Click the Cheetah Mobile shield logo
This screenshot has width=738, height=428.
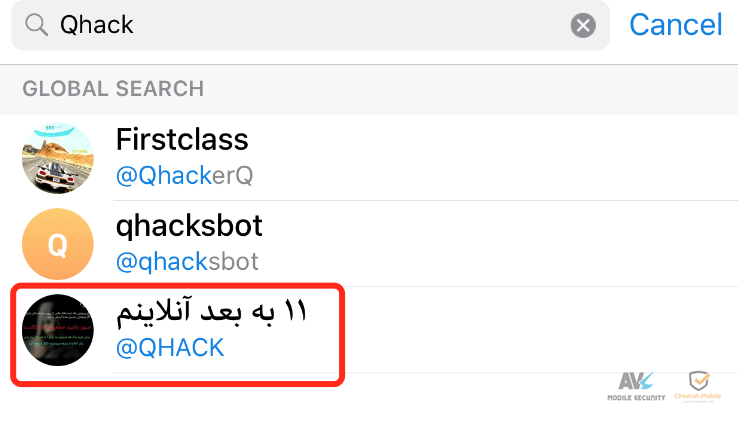[x=699, y=380]
